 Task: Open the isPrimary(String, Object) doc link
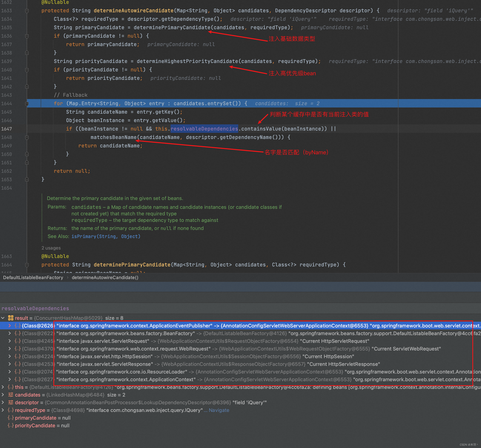(x=106, y=236)
